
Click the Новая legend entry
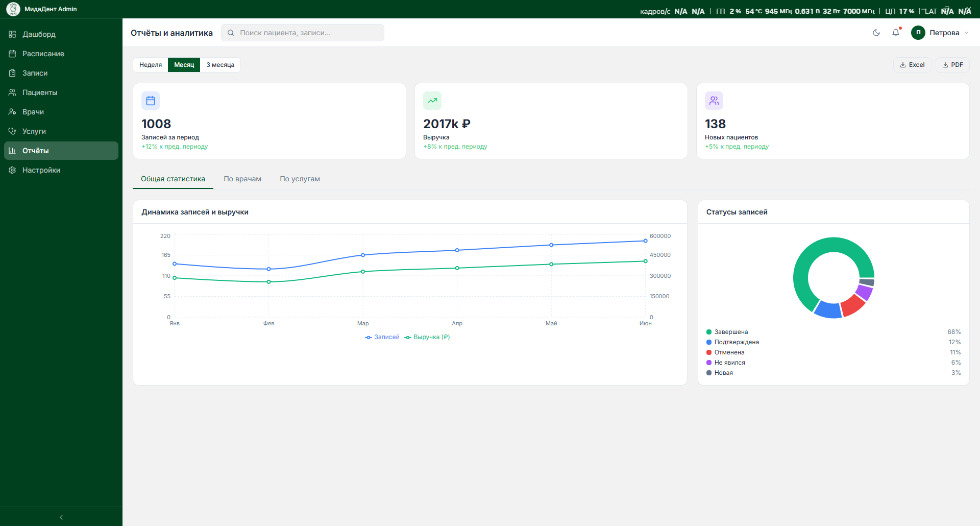(x=834, y=373)
